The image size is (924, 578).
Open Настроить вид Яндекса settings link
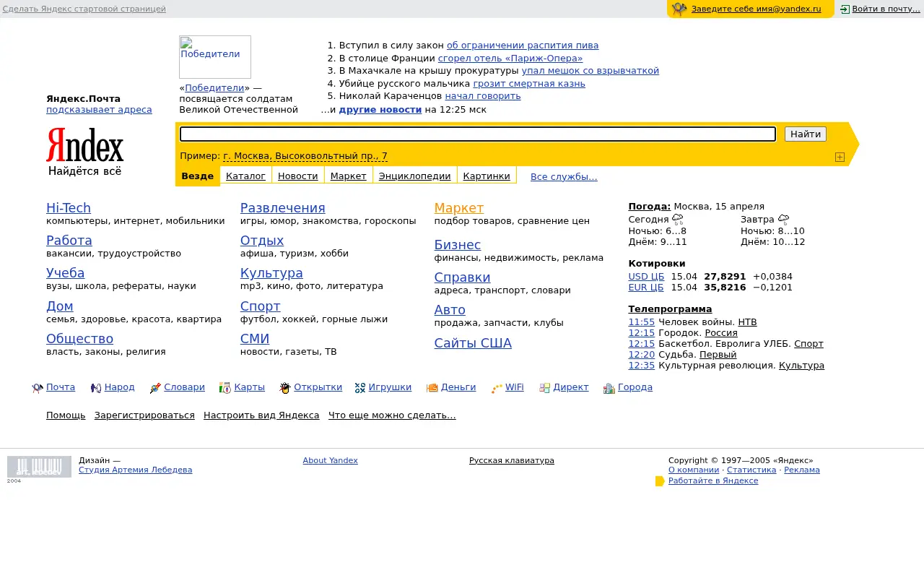point(261,415)
